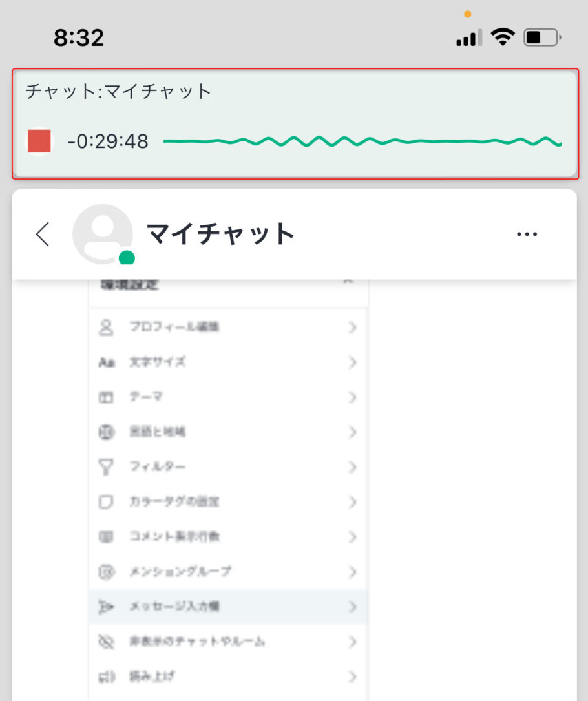
Task: Click the チャット:マイチャット recording title
Action: (x=118, y=91)
